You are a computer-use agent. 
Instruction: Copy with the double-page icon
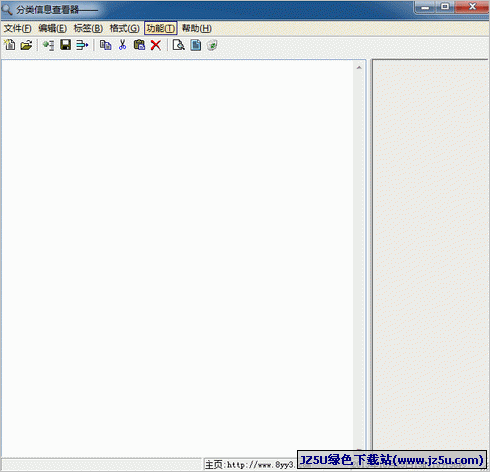click(x=106, y=45)
